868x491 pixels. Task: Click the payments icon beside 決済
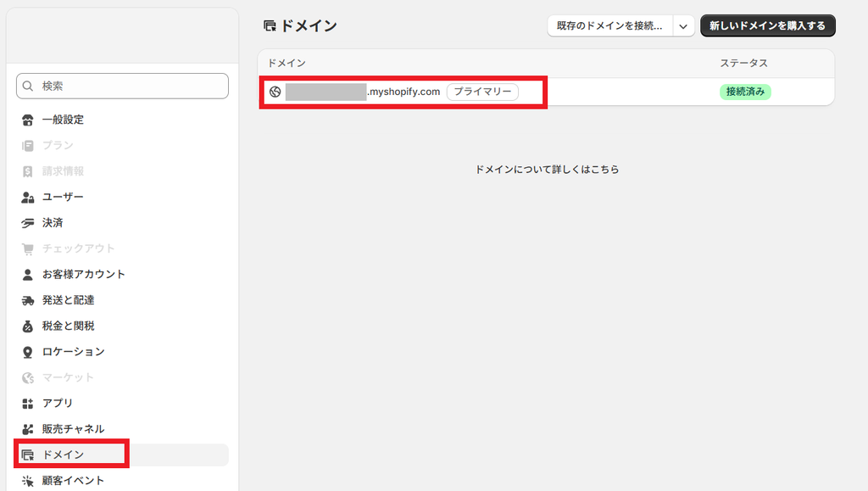coord(28,223)
